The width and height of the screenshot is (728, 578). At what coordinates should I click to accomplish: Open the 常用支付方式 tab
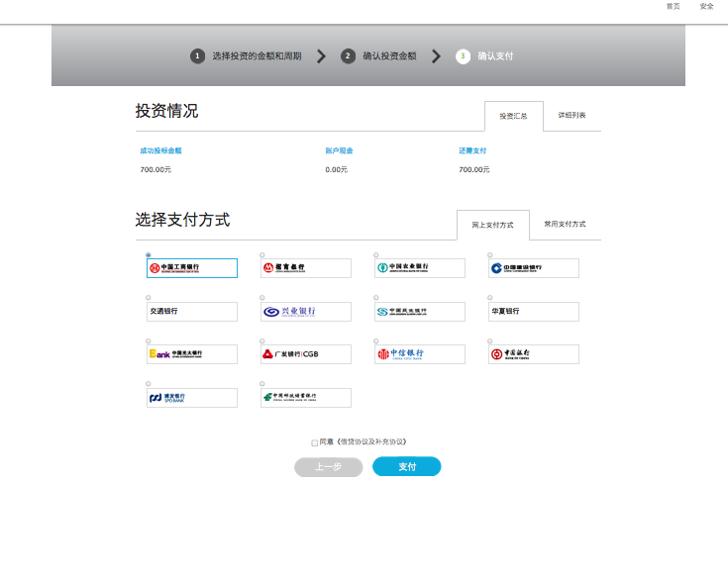tap(565, 225)
